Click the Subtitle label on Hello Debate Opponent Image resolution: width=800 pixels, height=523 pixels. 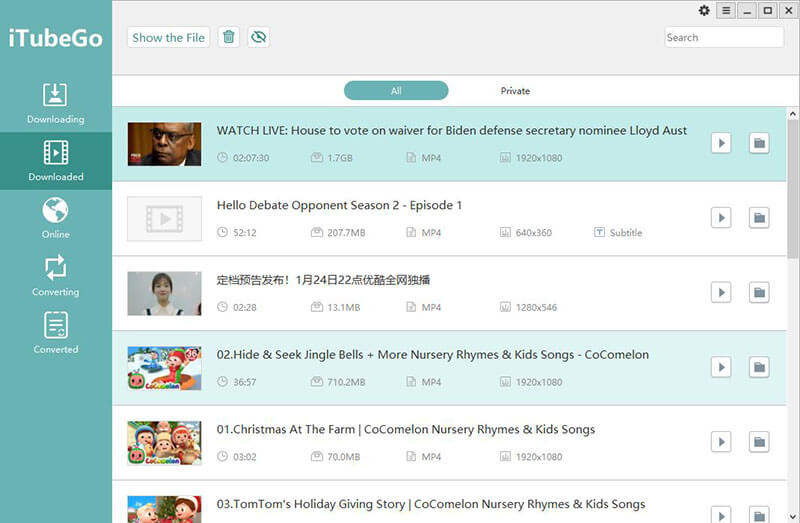(626, 233)
